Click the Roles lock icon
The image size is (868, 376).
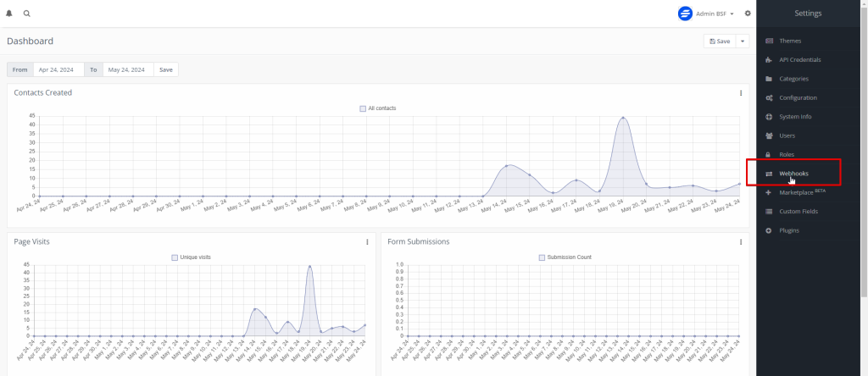(x=769, y=155)
